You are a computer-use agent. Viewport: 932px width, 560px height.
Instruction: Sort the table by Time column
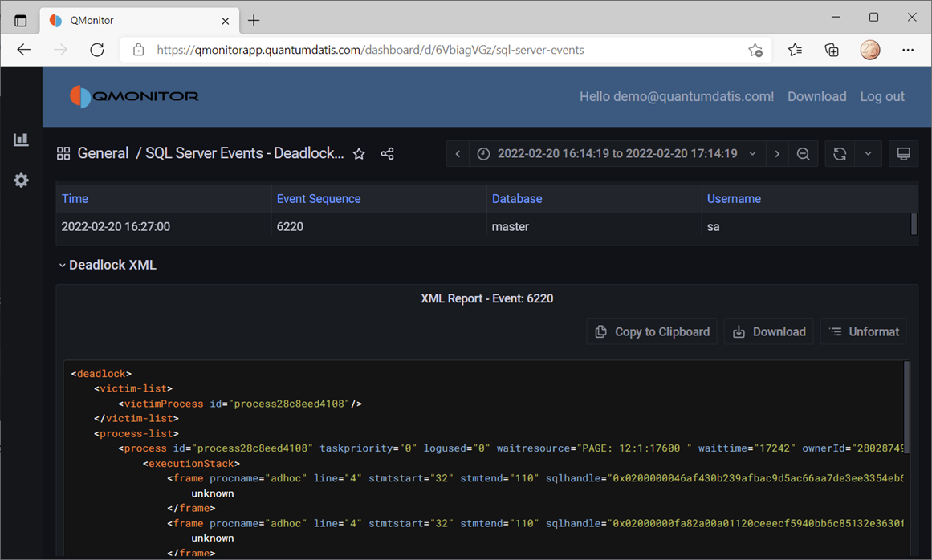click(x=75, y=199)
